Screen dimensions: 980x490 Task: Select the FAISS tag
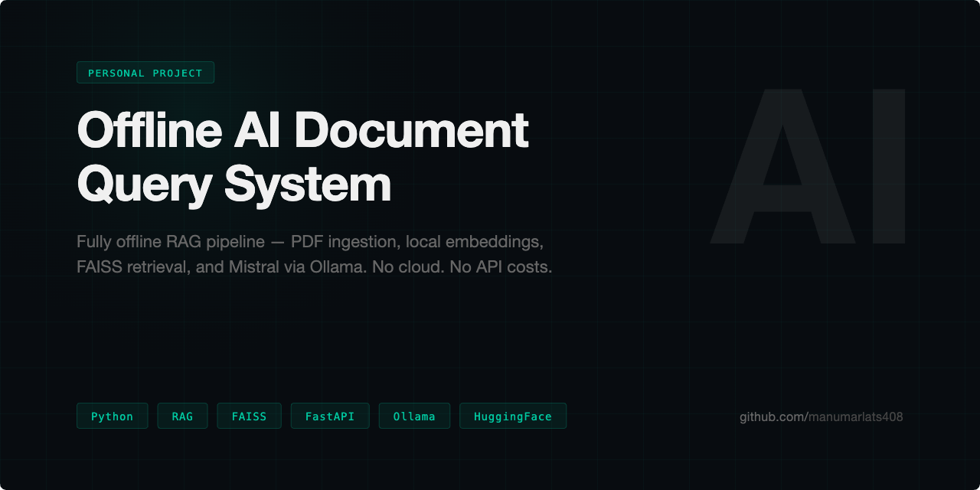(x=249, y=416)
